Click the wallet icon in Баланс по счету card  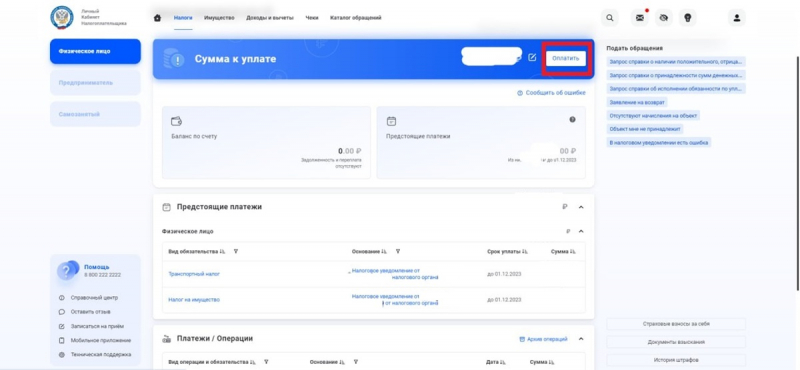(177, 121)
